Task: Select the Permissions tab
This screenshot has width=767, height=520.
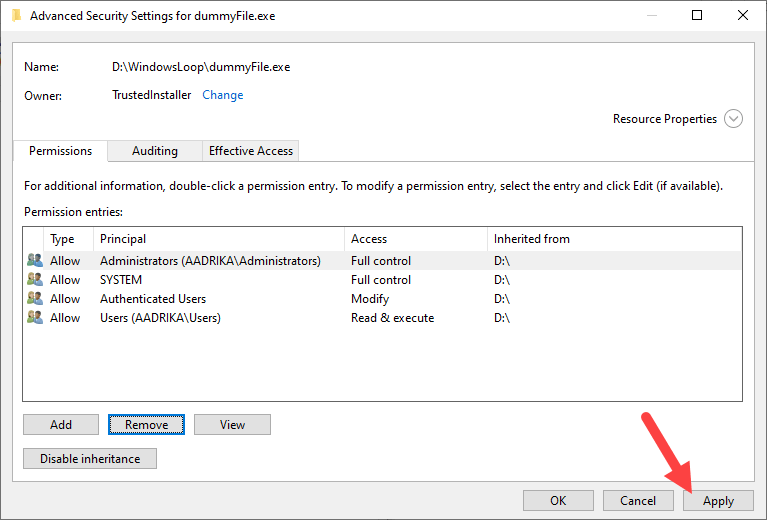Action: click(x=60, y=151)
